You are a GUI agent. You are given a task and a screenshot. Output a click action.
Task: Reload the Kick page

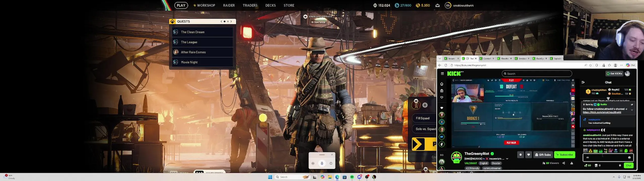[446, 65]
